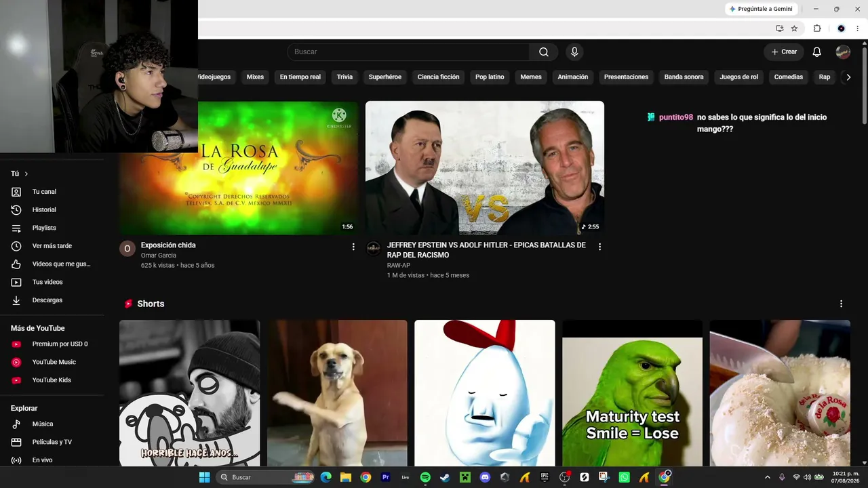The image size is (868, 488).
Task: Play the La Rosa de Guadalupe thumbnail
Action: click(239, 168)
